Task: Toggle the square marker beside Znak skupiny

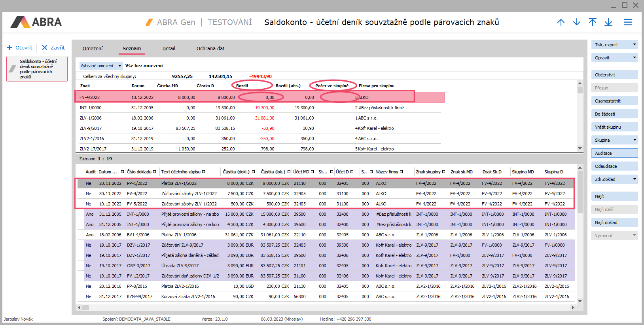Action: (x=443, y=172)
